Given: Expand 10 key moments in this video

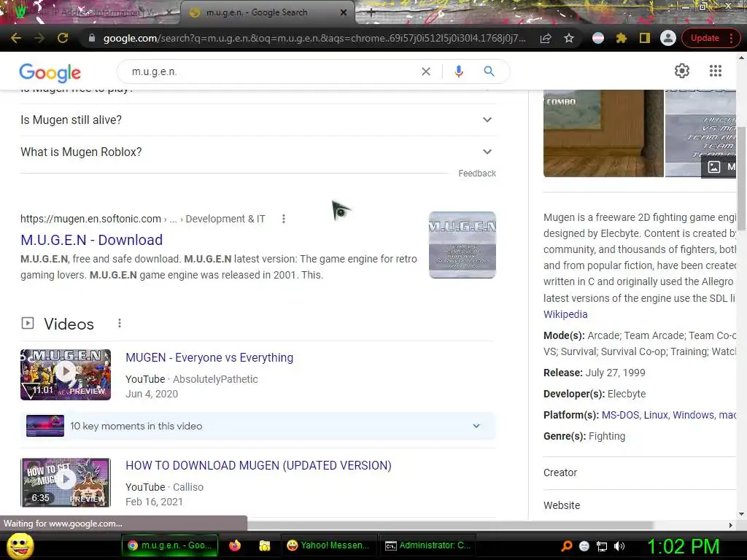Looking at the screenshot, I should click(x=258, y=426).
